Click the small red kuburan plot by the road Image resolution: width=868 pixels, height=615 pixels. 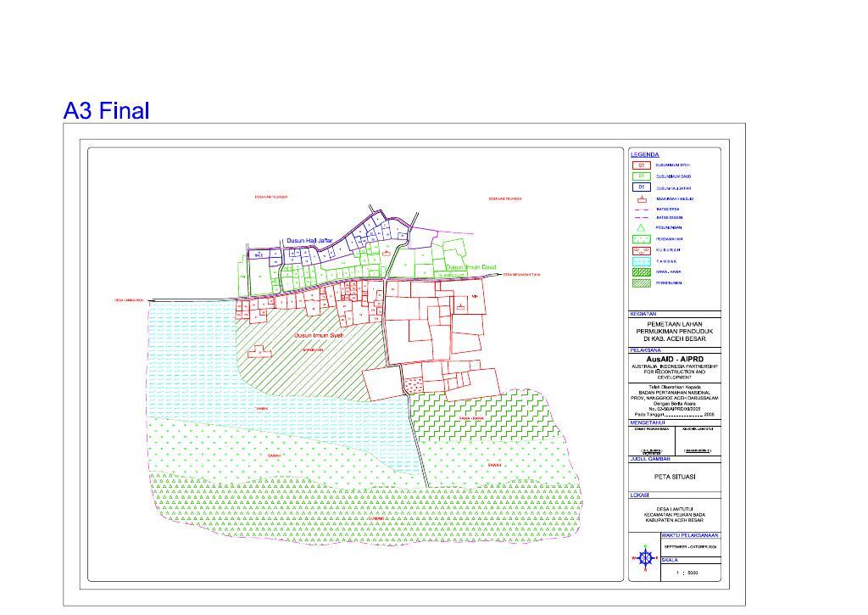(x=412, y=384)
